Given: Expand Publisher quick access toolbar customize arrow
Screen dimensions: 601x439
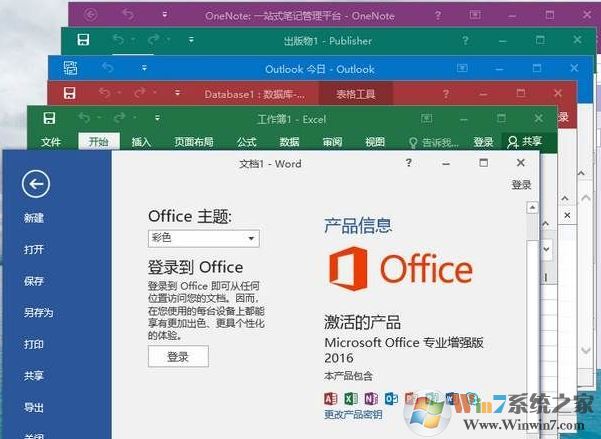Looking at the screenshot, I should [x=191, y=39].
